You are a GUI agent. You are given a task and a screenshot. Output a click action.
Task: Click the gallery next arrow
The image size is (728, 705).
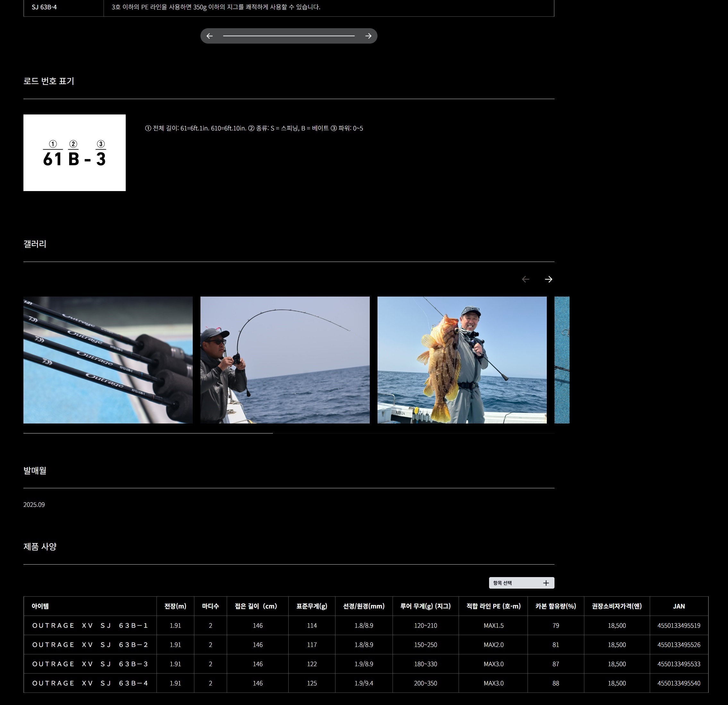pyautogui.click(x=548, y=279)
